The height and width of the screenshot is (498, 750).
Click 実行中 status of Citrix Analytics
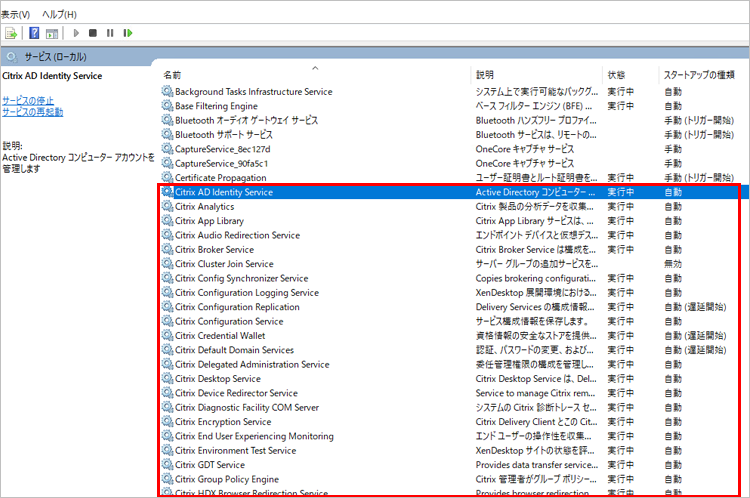[621, 207]
